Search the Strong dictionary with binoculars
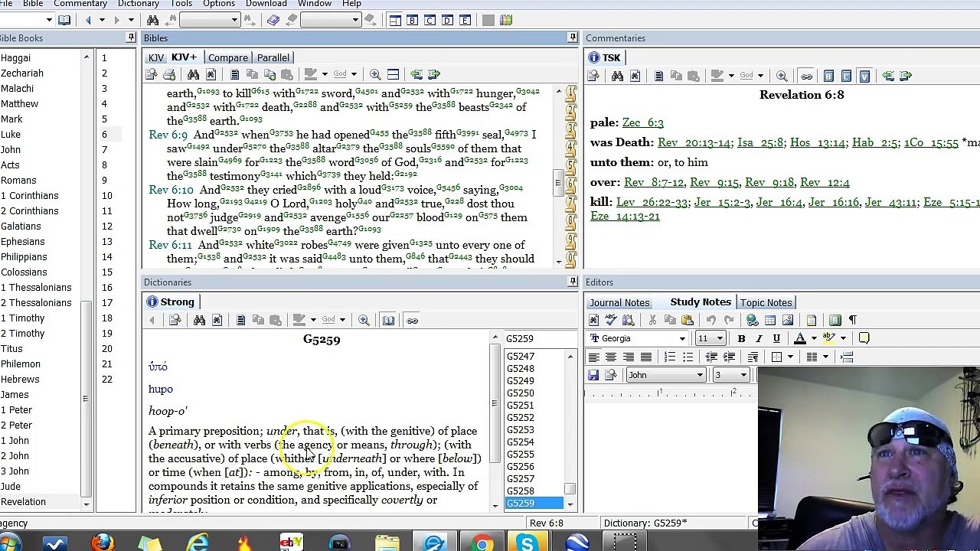980x551 pixels. (199, 320)
